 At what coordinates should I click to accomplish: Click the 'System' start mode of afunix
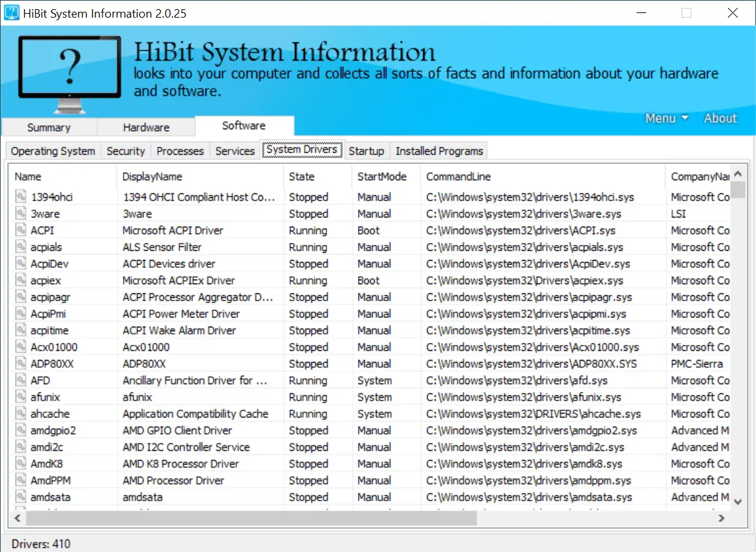[375, 397]
